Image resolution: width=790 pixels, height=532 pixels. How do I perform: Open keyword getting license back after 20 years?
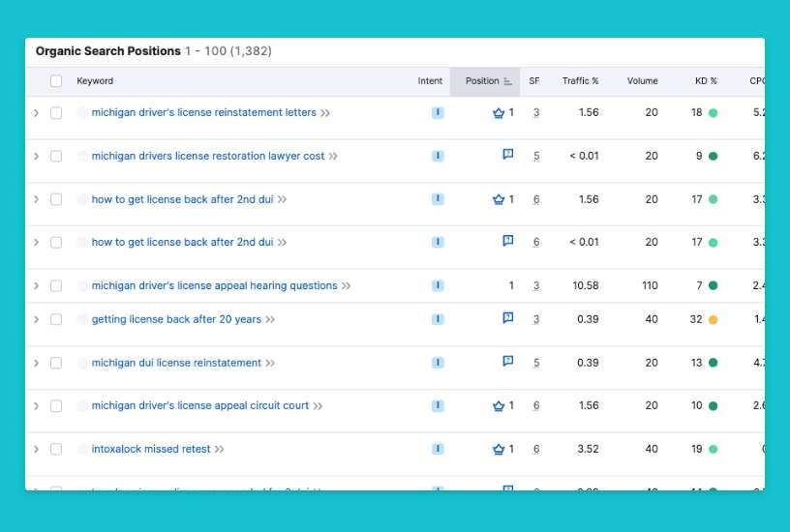click(x=176, y=319)
